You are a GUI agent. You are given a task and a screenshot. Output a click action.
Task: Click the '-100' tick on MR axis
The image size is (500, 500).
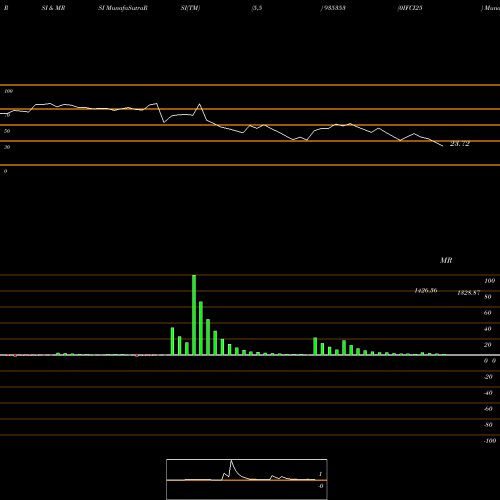click(x=490, y=441)
